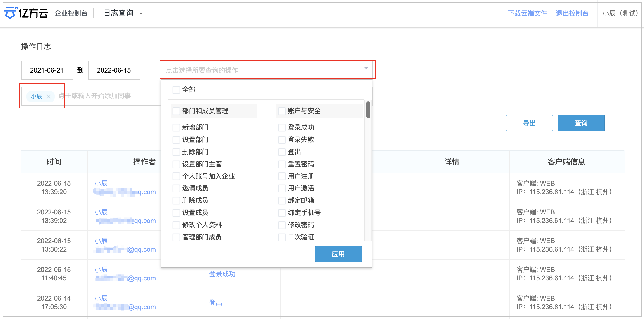The height and width of the screenshot is (319, 644).
Task: Enable the 二次验证 filter checkbox
Action: [x=282, y=237]
